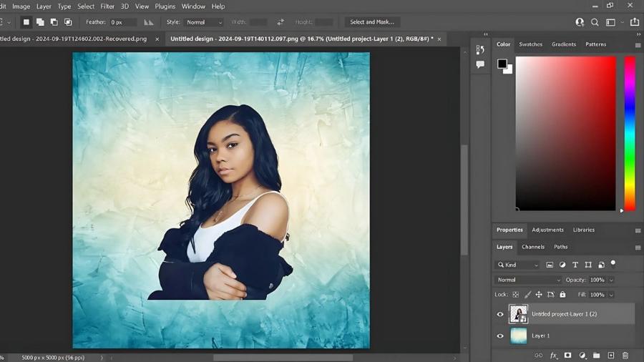Open the Style dropdown in options bar
Screen dimensions: 644x362
click(204, 22)
